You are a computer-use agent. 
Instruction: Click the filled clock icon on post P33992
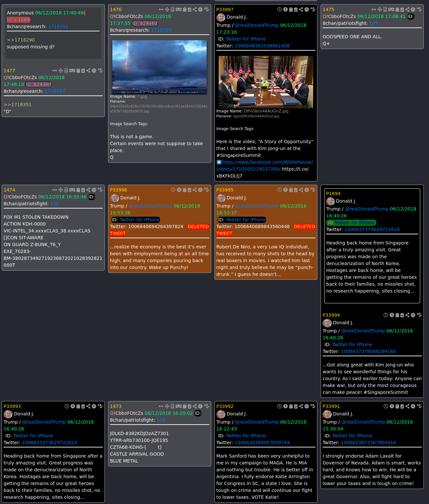285,406
